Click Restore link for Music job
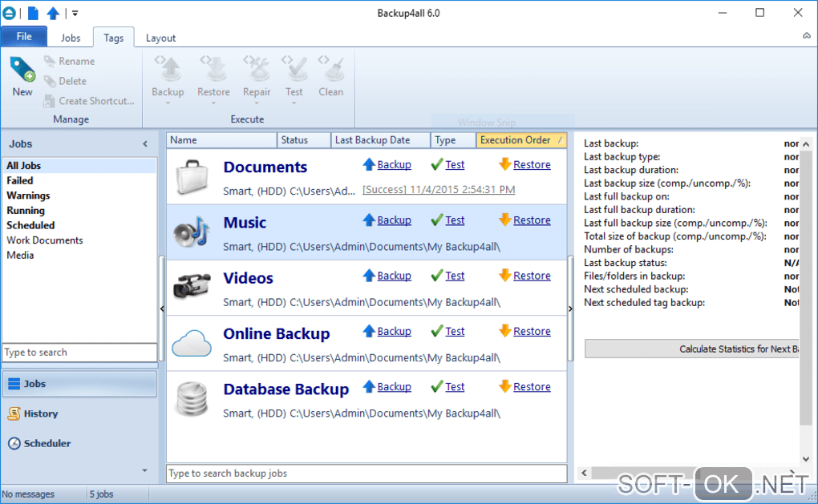 click(x=532, y=220)
